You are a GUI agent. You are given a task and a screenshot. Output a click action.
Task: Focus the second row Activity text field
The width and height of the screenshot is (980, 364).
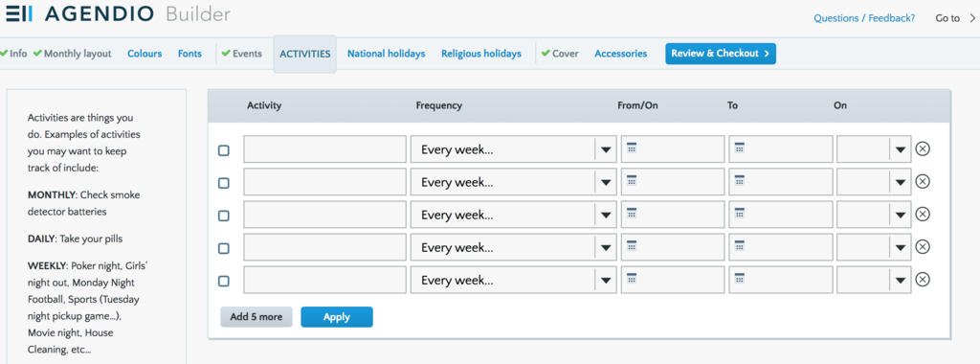tap(325, 181)
